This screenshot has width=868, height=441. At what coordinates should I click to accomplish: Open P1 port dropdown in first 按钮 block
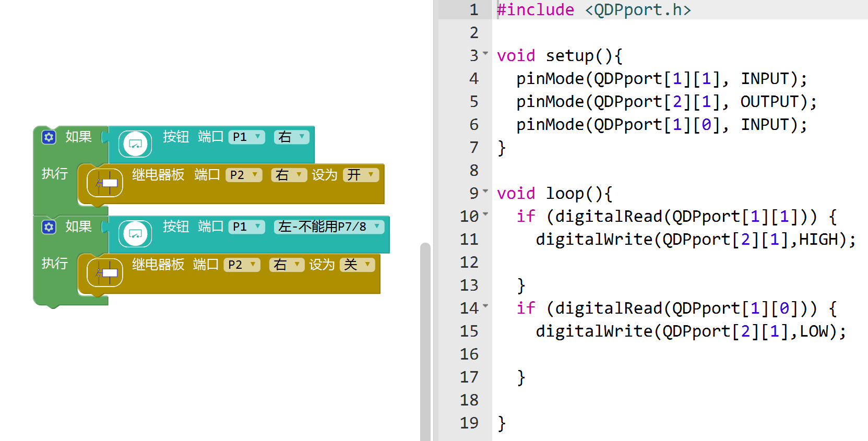click(x=247, y=137)
